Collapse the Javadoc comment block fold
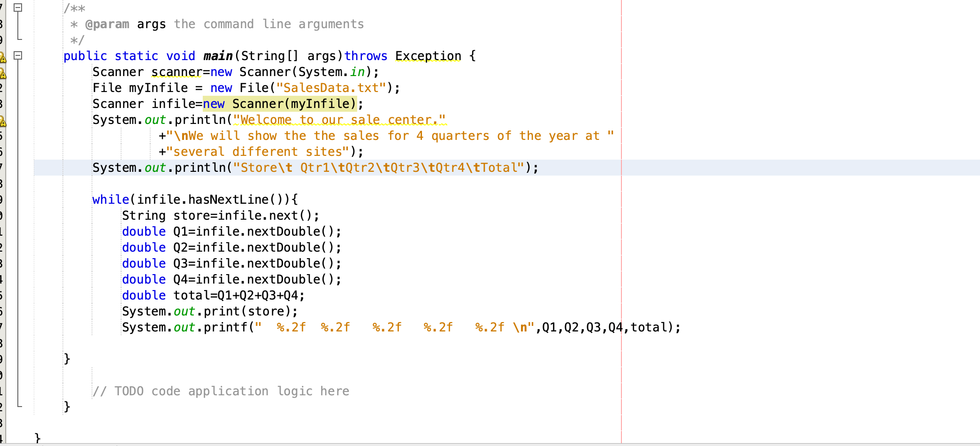The width and height of the screenshot is (980, 446). pos(19,7)
